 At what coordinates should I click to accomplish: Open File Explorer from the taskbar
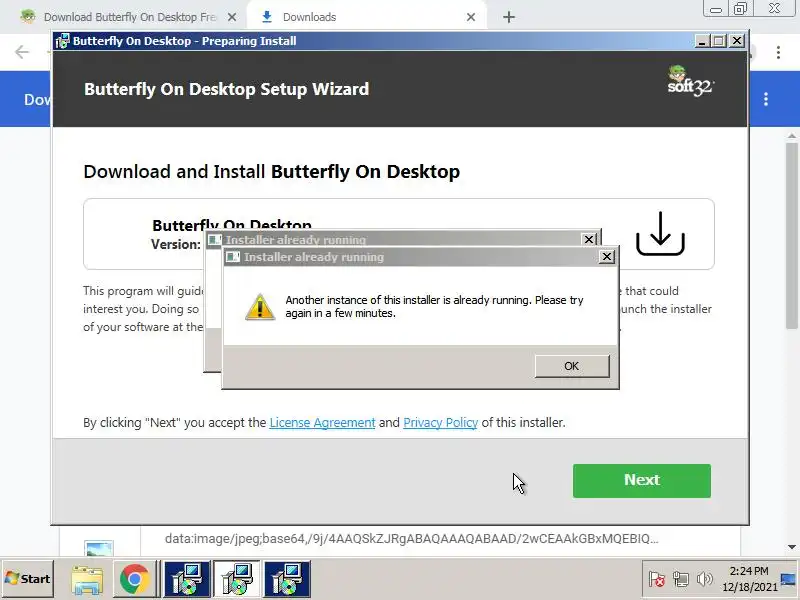point(87,579)
